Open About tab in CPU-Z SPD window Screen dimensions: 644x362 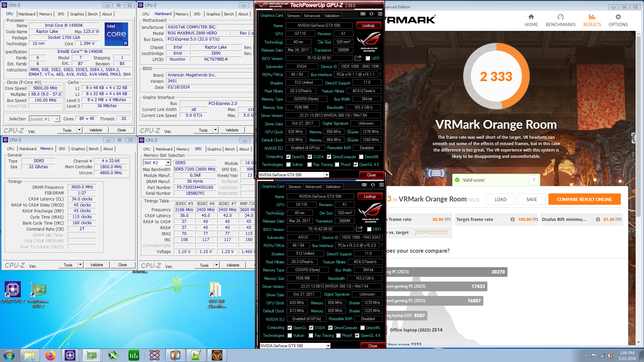tap(244, 149)
